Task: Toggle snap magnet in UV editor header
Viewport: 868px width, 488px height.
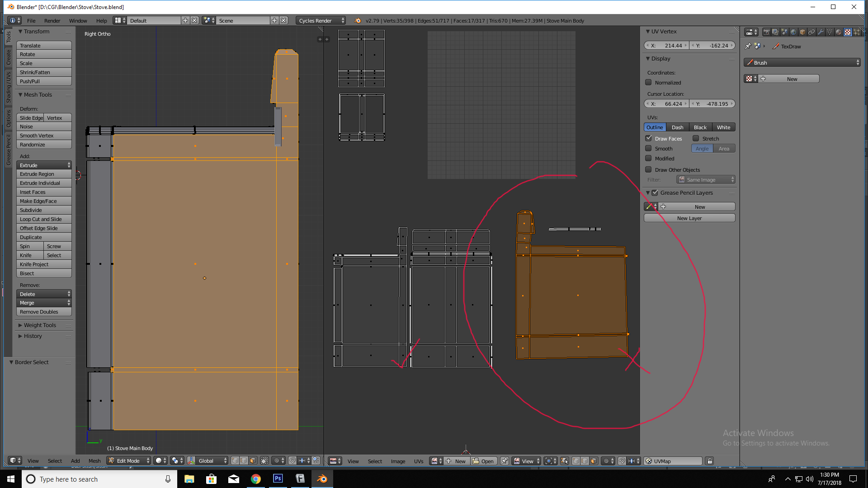Action: (x=622, y=461)
